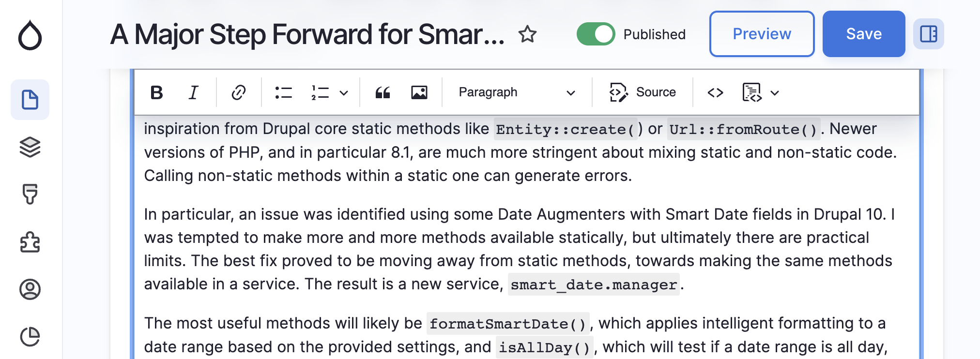Open the Structure layers section in the sidebar
Image resolution: width=980 pixels, height=359 pixels.
point(30,147)
